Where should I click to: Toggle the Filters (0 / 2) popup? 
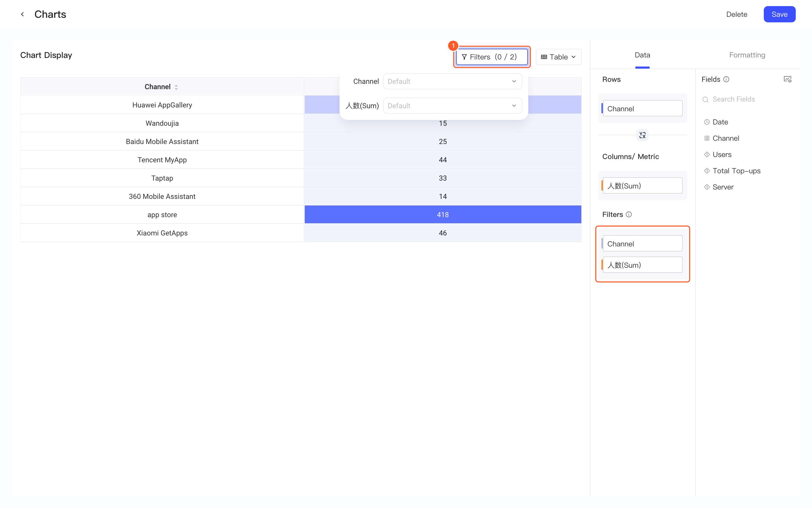tap(492, 57)
